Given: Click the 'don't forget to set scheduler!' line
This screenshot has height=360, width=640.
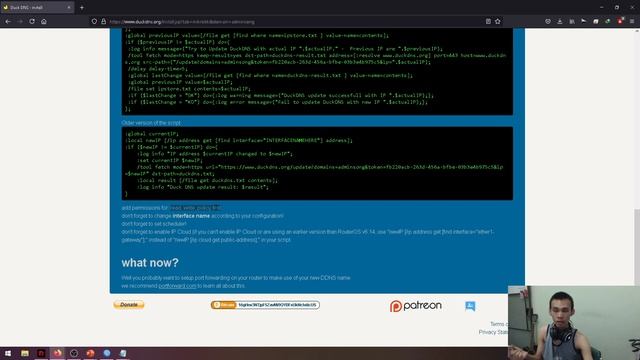Looking at the screenshot, I should [154, 224].
